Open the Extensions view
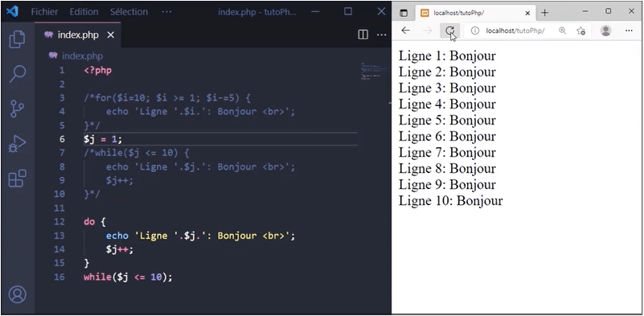Viewport: 644px width, 316px height. 17,179
